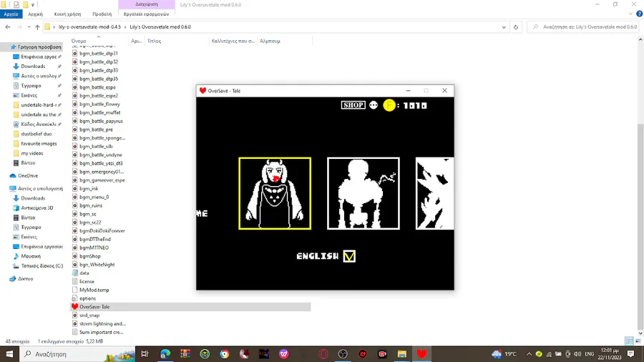Screen dimensions: 644x362
Task: Open the Αρχείο ribbon tab
Action: tap(11, 14)
